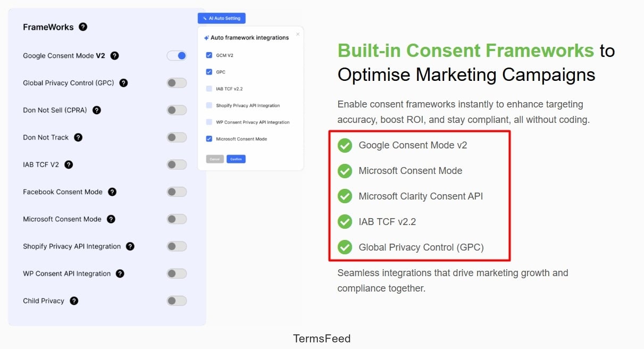Click help icon beside Child Privacy
Screen dimensions: 644x349
(74, 301)
